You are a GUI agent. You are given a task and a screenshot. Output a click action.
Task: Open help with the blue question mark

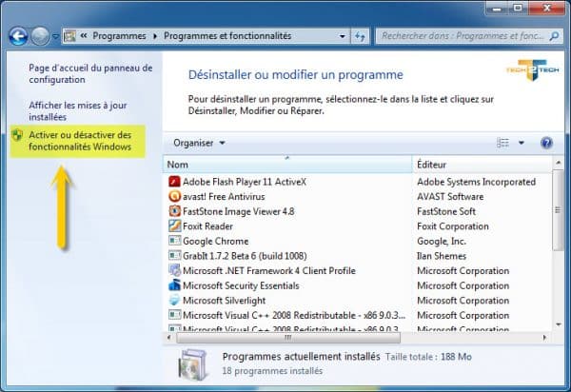coord(546,143)
